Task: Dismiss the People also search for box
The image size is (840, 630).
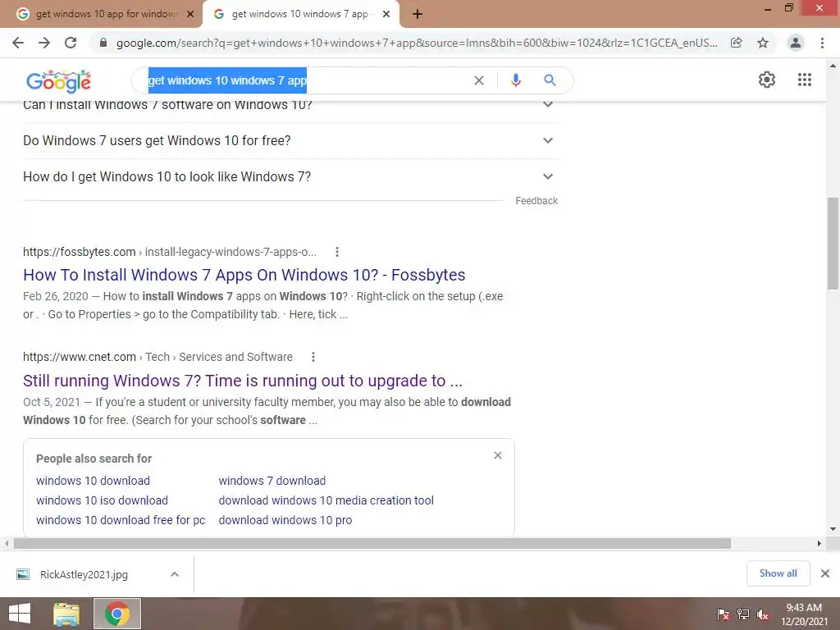Action: click(x=498, y=455)
